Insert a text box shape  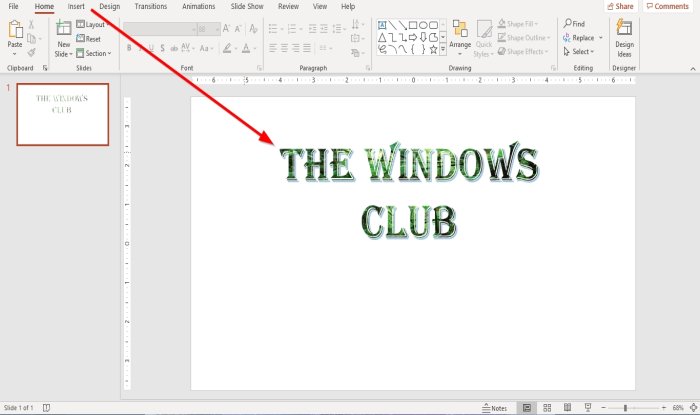click(382, 25)
